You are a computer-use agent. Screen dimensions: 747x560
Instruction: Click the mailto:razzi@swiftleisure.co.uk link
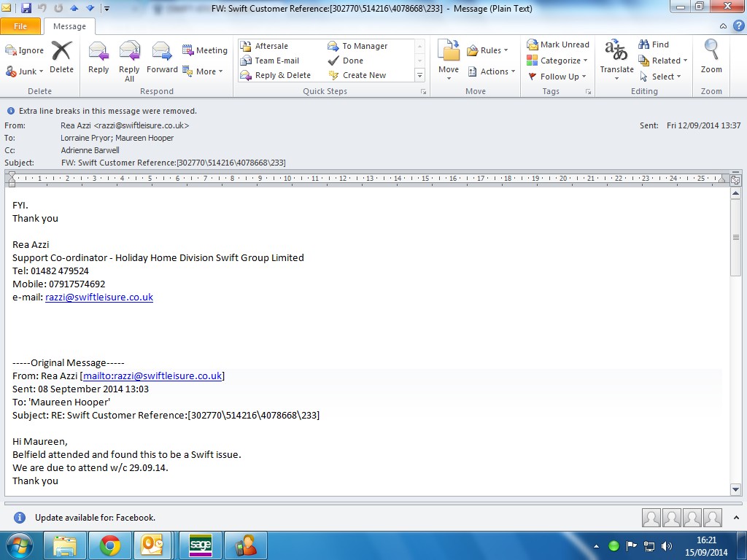[x=152, y=376]
